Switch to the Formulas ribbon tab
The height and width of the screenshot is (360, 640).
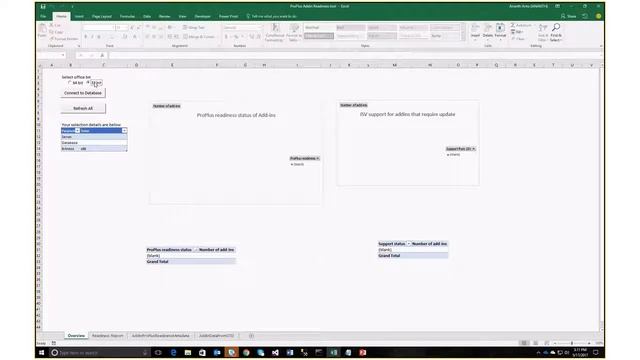(x=127, y=16)
